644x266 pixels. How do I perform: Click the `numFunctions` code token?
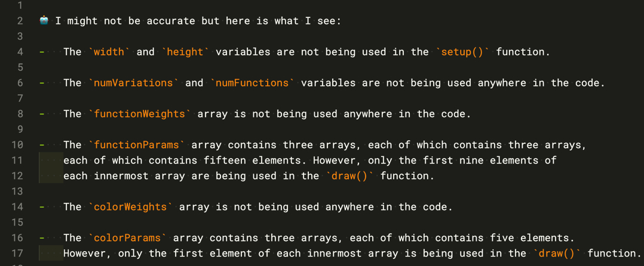(x=252, y=83)
